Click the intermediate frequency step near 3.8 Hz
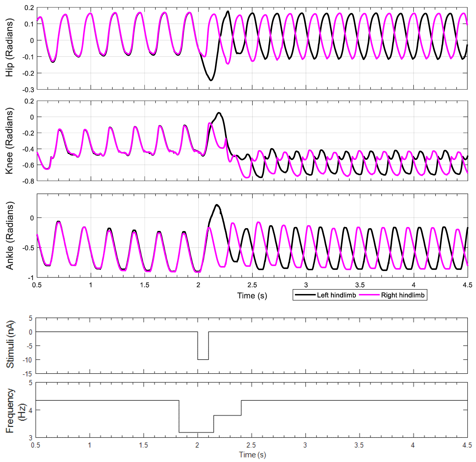This screenshot has height=462, width=476. 227,415
